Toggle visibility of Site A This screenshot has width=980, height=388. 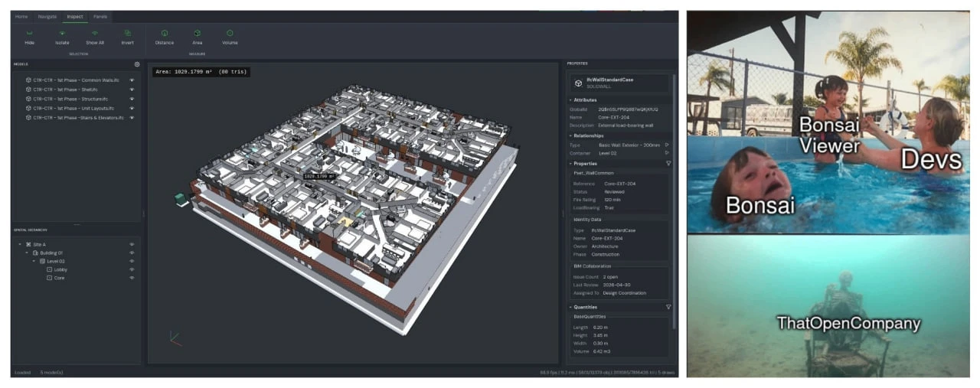(132, 244)
